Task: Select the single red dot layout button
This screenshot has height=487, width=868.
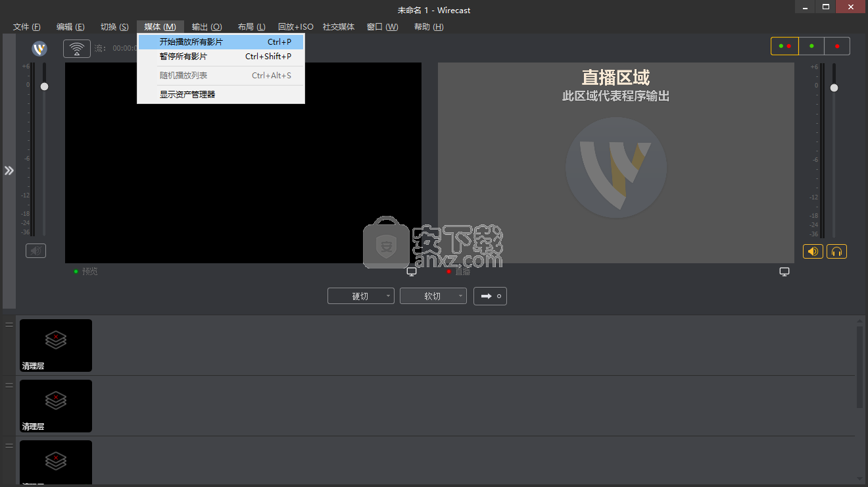Action: point(837,46)
